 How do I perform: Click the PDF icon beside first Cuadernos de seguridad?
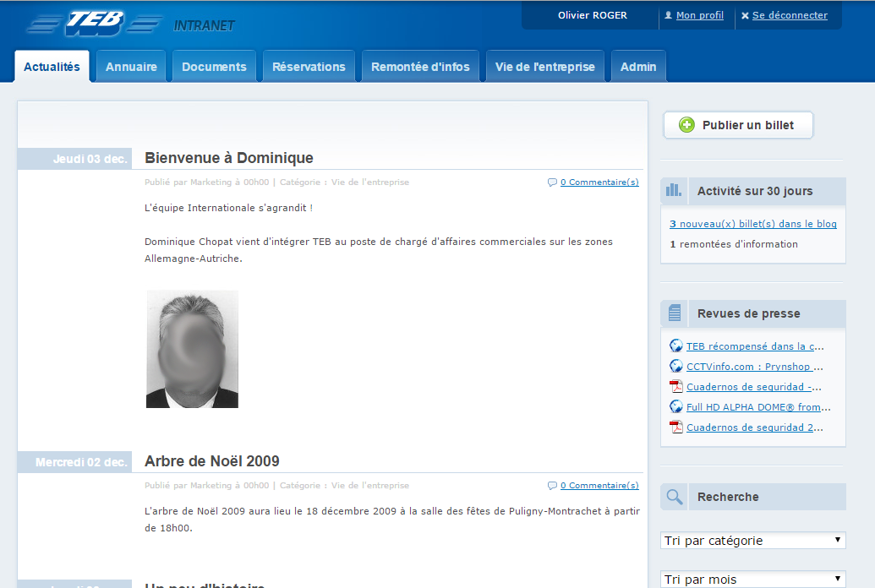pos(675,387)
